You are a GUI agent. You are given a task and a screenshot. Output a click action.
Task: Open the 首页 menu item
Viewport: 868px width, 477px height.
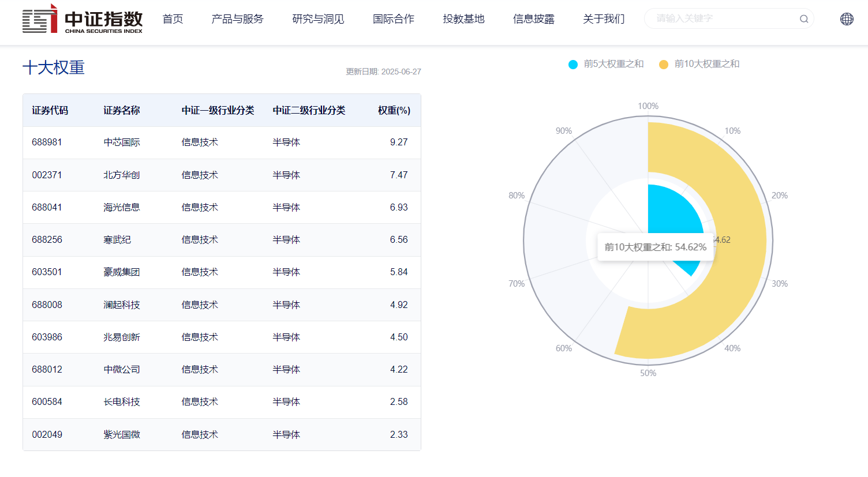tap(173, 19)
